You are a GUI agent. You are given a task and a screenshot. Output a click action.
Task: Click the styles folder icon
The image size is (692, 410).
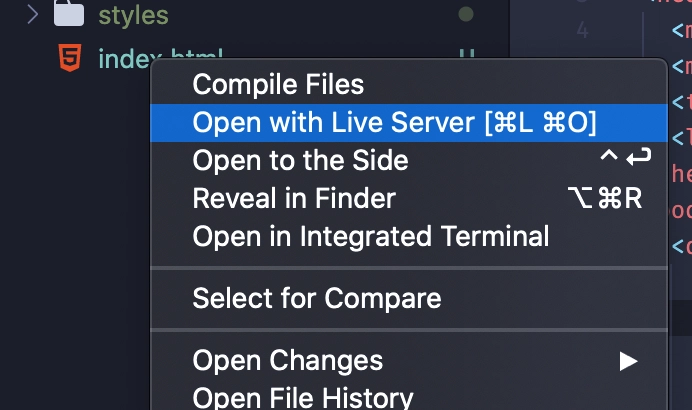pyautogui.click(x=69, y=13)
